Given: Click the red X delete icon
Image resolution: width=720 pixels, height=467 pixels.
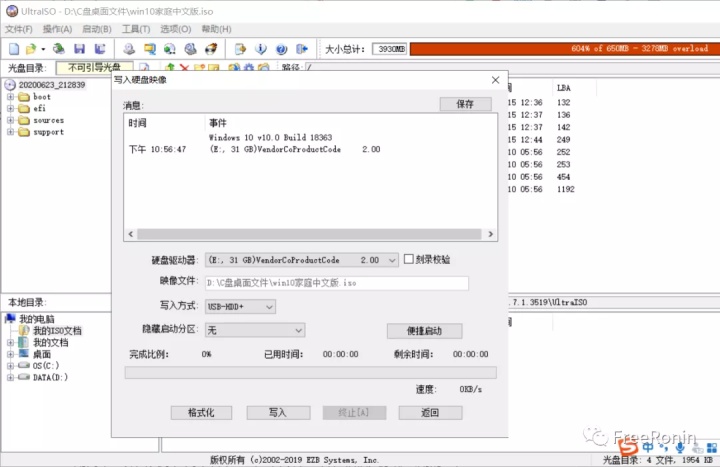Looking at the screenshot, I should tap(185, 68).
